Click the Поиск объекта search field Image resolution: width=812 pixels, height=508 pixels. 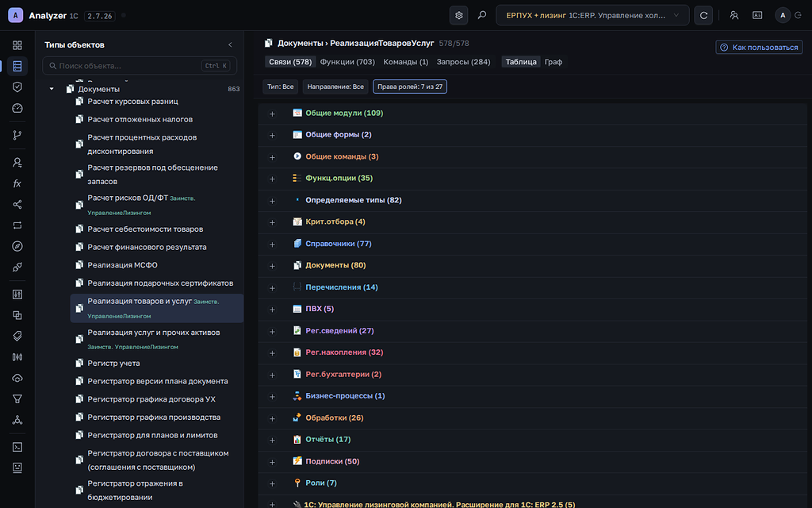pyautogui.click(x=140, y=66)
